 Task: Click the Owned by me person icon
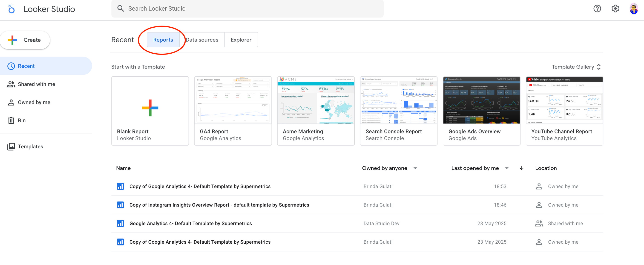click(11, 102)
